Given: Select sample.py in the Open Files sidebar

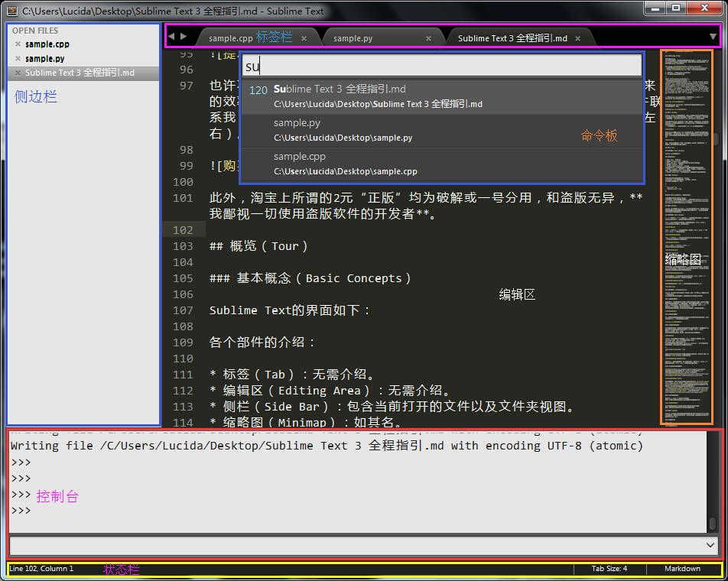Looking at the screenshot, I should 46,58.
